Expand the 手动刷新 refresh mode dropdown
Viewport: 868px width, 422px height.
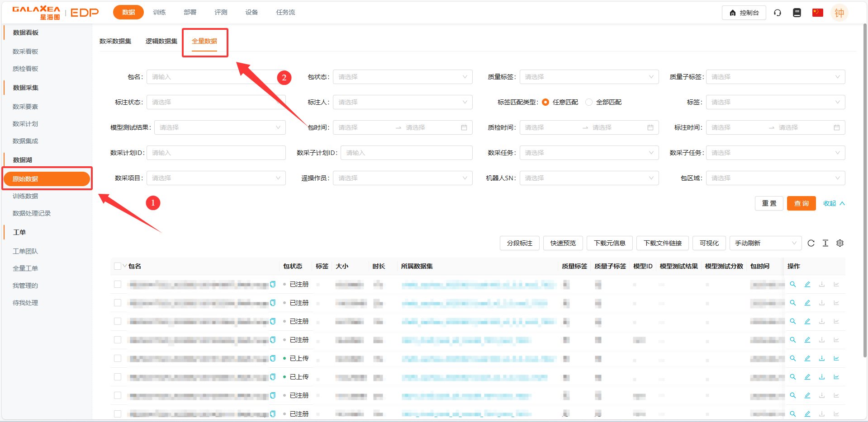pos(765,243)
